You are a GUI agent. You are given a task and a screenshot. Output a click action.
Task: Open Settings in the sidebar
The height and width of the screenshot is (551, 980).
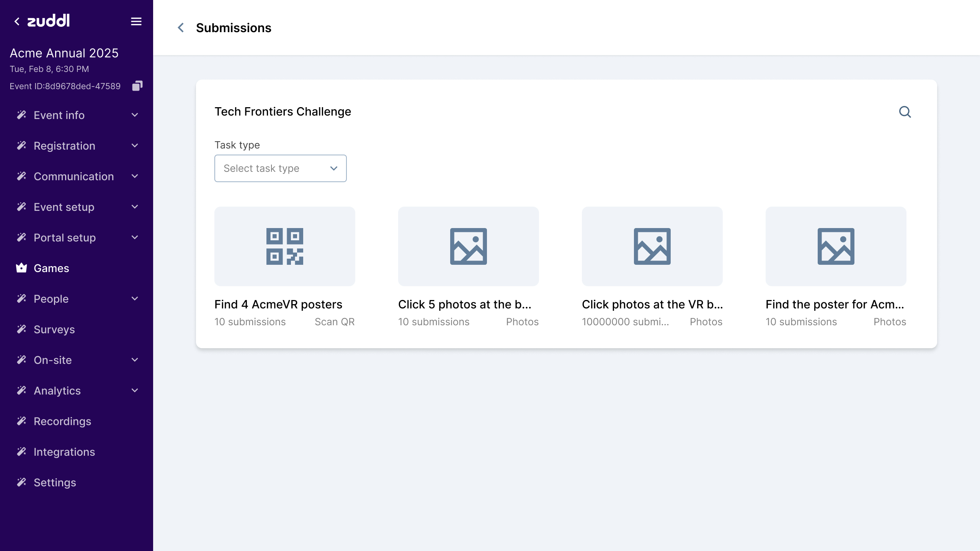(x=55, y=482)
